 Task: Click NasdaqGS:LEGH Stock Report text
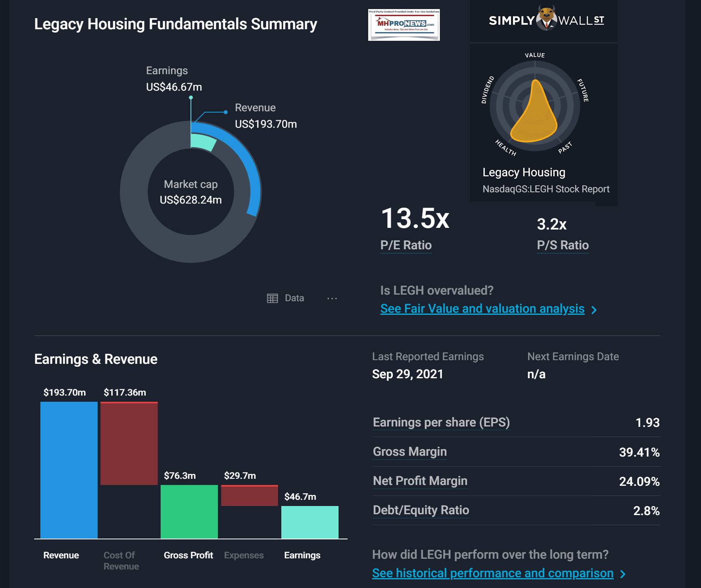pyautogui.click(x=546, y=189)
